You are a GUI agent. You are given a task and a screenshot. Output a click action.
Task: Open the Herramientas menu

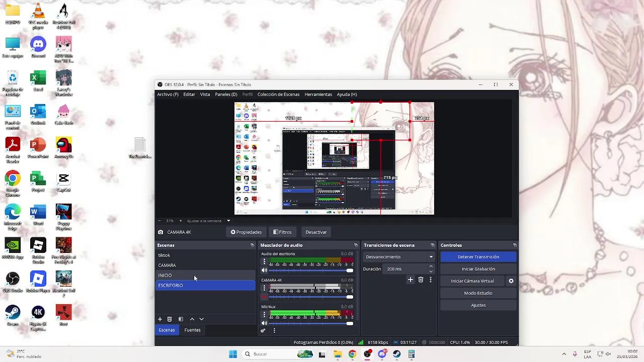pyautogui.click(x=318, y=95)
